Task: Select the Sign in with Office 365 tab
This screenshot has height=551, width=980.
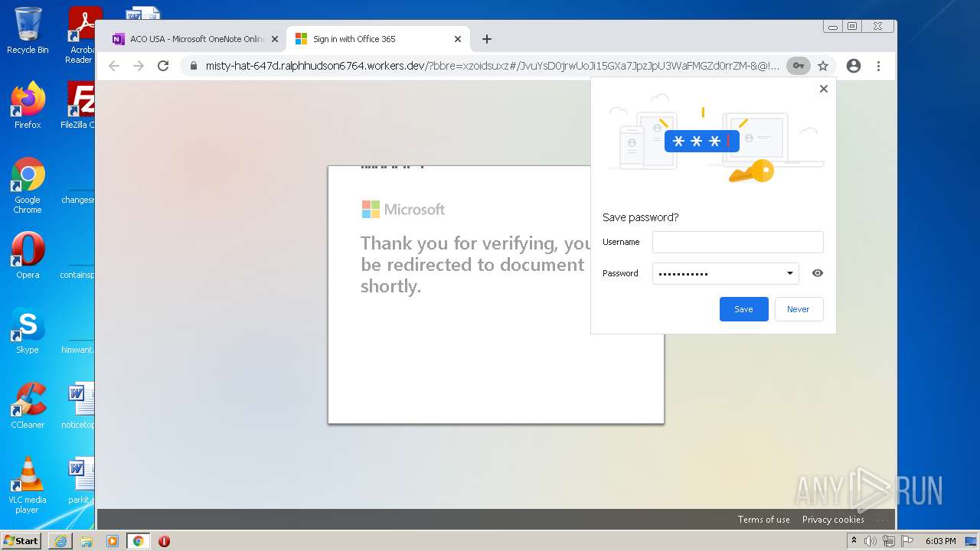Action: click(378, 39)
